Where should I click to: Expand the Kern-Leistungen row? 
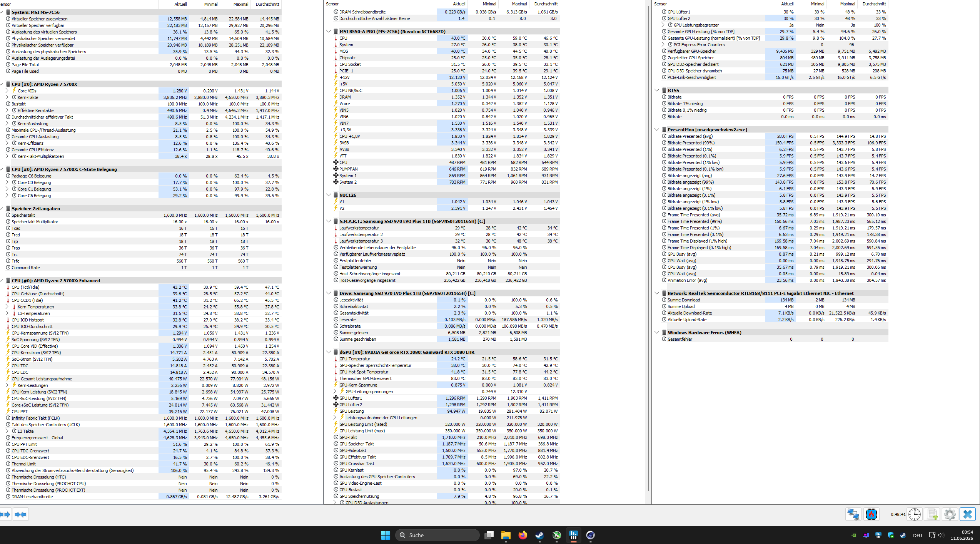7,385
